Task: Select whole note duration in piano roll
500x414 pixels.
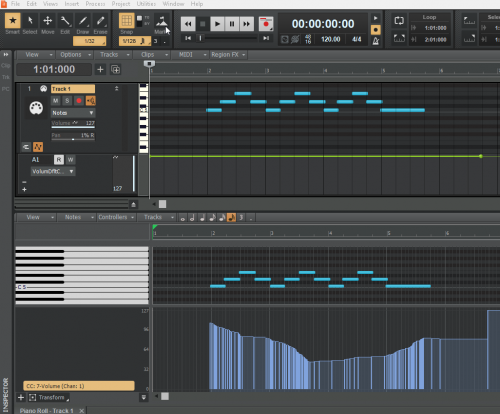Action: [x=182, y=218]
